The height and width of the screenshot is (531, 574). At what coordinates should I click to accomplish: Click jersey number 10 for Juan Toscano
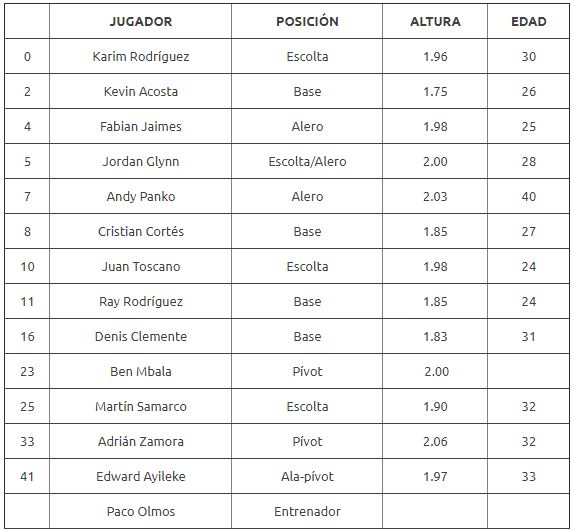(27, 266)
